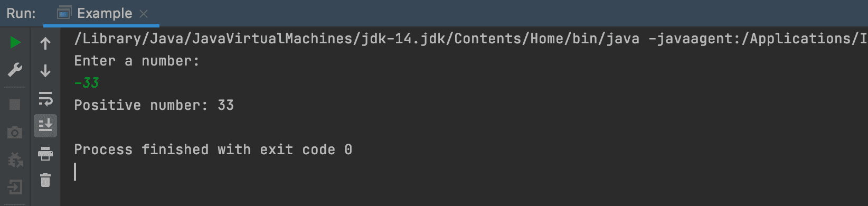Viewport: 868px width, 206px height.
Task: Click the Stop process square icon
Action: pos(15,105)
